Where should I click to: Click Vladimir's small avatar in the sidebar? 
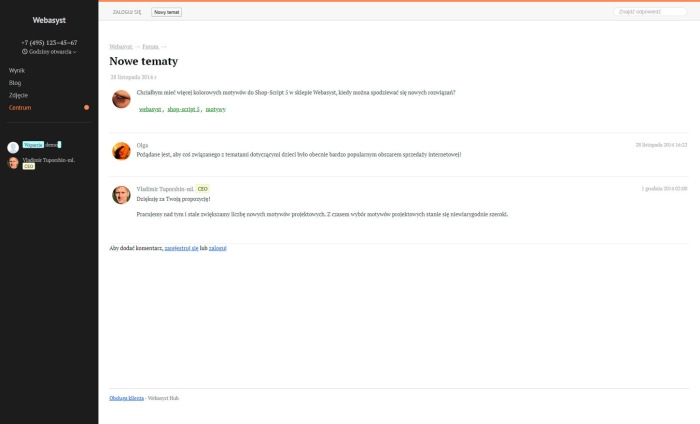point(13,162)
